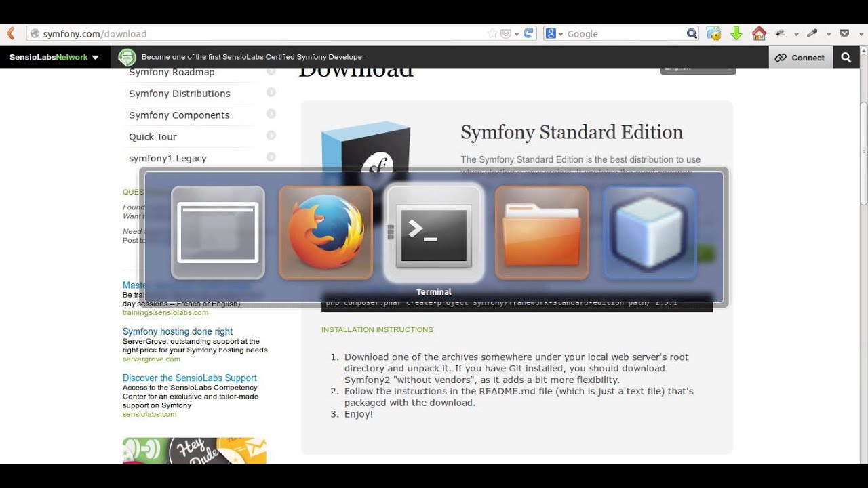Expand the eyedropper dropdown arrow
The width and height of the screenshot is (868, 488).
coord(829,34)
